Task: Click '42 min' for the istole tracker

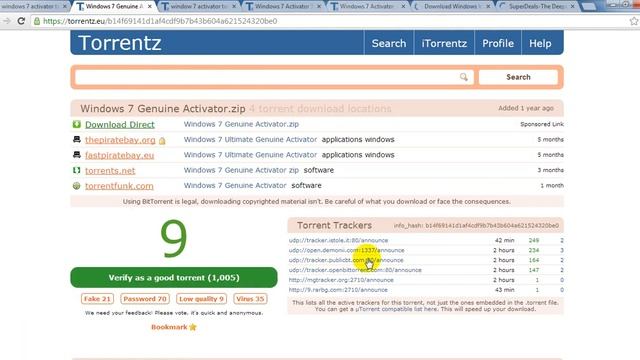Action: [x=504, y=240]
